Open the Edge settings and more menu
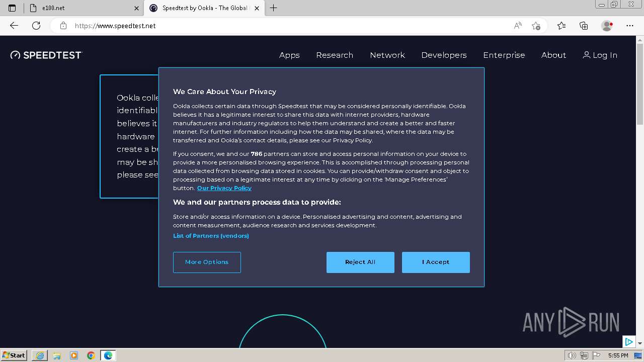 (x=630, y=26)
